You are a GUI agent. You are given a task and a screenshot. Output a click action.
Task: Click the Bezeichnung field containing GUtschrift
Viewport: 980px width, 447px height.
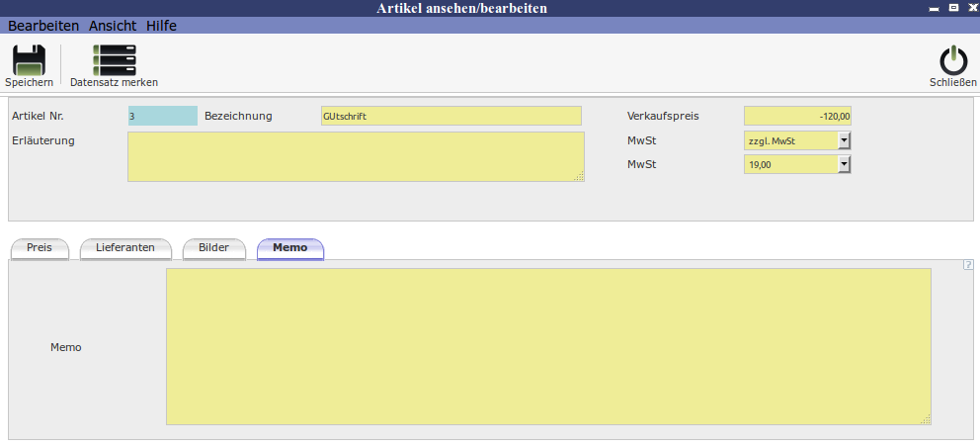coord(450,116)
